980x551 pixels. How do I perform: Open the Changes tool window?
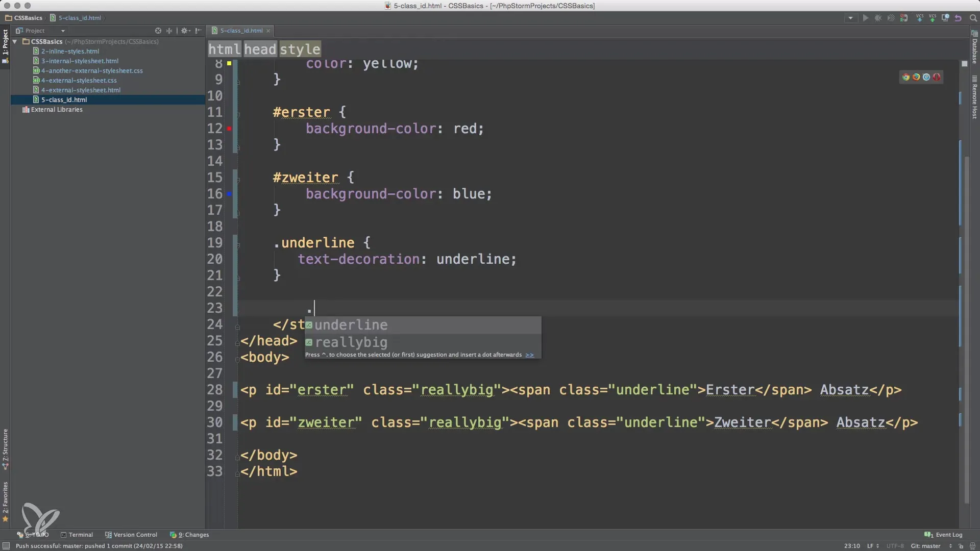coord(189,535)
